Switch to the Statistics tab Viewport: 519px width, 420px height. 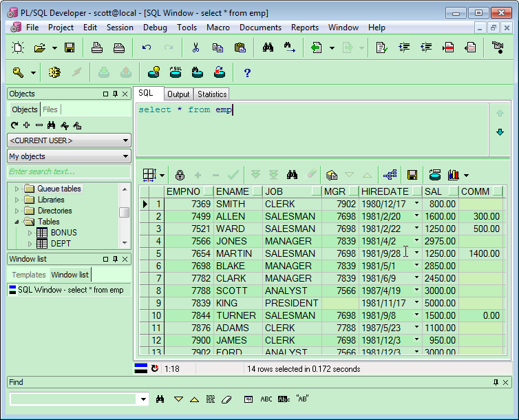tap(211, 94)
